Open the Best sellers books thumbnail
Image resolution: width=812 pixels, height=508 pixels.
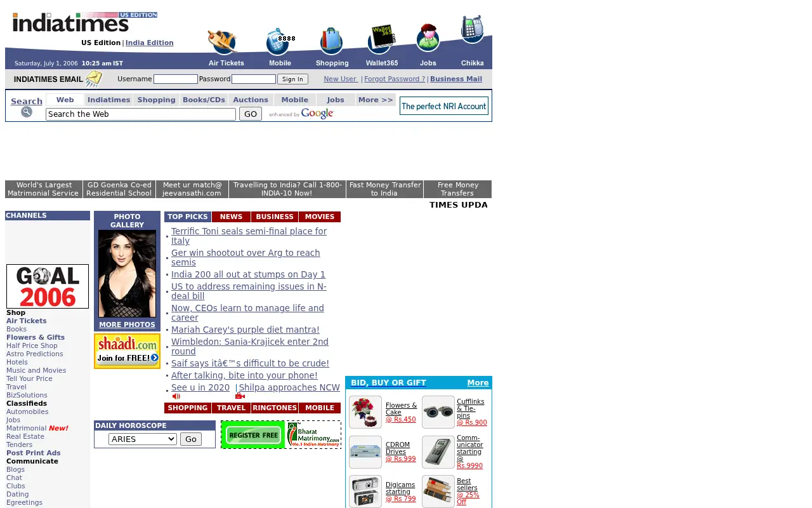[x=438, y=491]
